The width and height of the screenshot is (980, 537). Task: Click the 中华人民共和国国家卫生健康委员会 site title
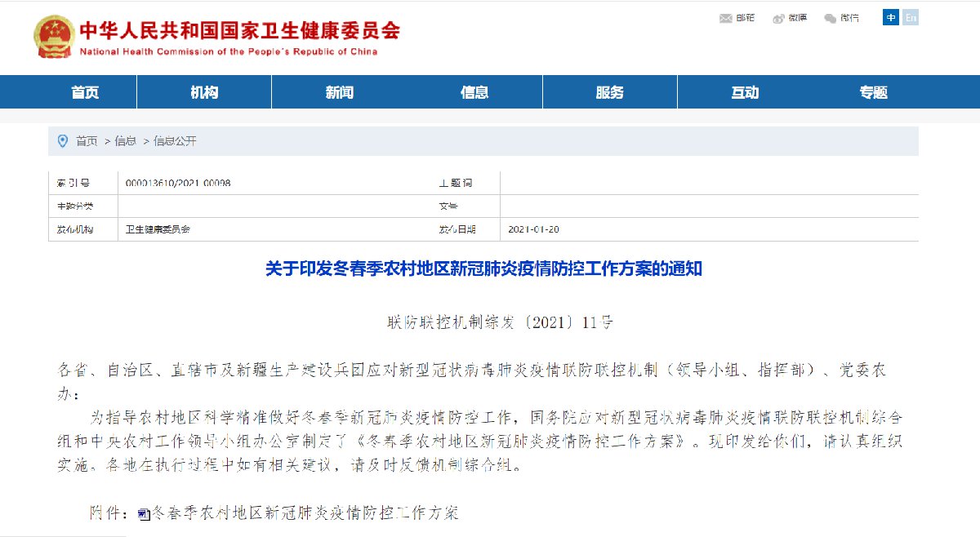[x=239, y=31]
